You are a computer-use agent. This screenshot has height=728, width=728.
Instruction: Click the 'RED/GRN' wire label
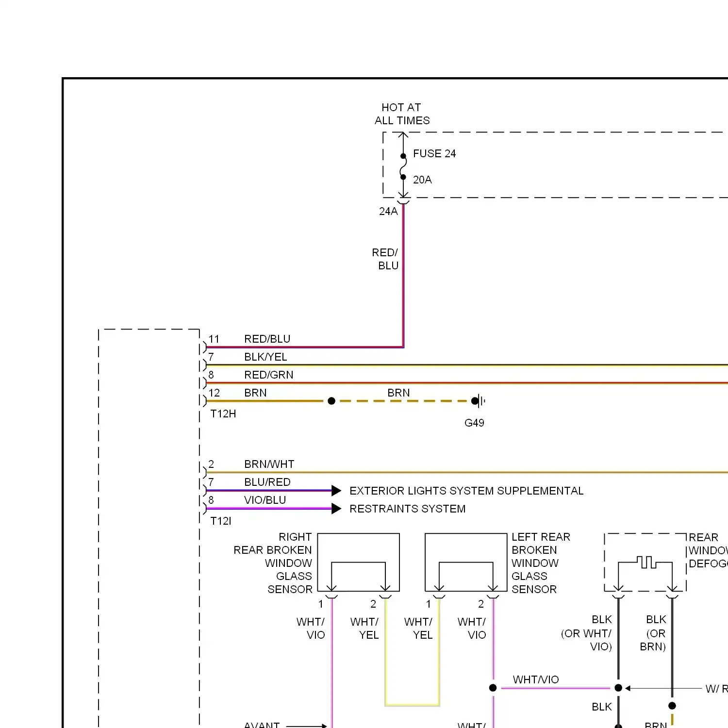click(269, 375)
